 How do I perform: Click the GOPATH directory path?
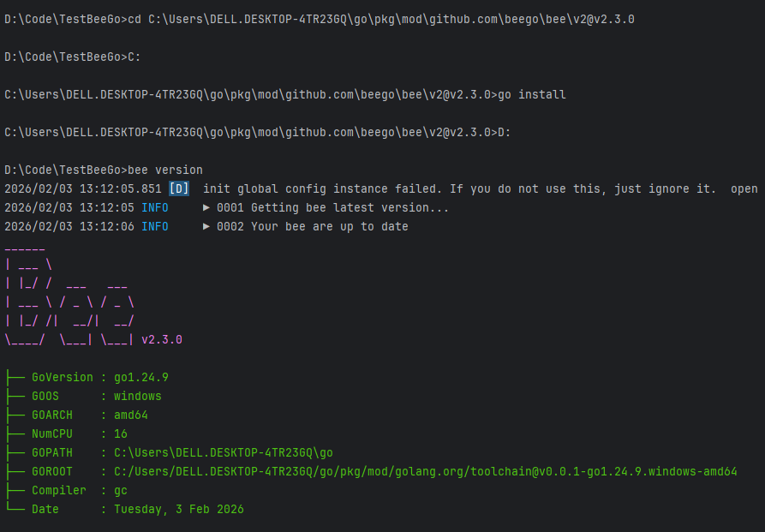224,453
